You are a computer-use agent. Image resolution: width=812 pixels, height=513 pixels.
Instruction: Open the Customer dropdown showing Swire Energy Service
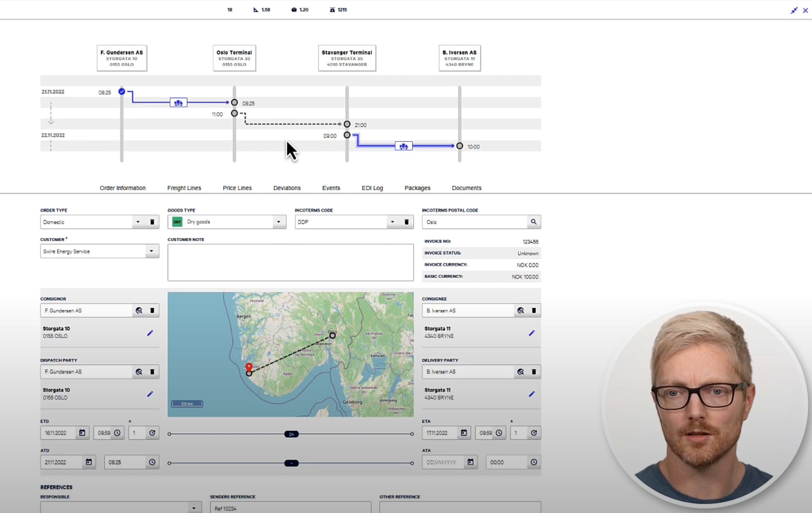click(x=151, y=251)
